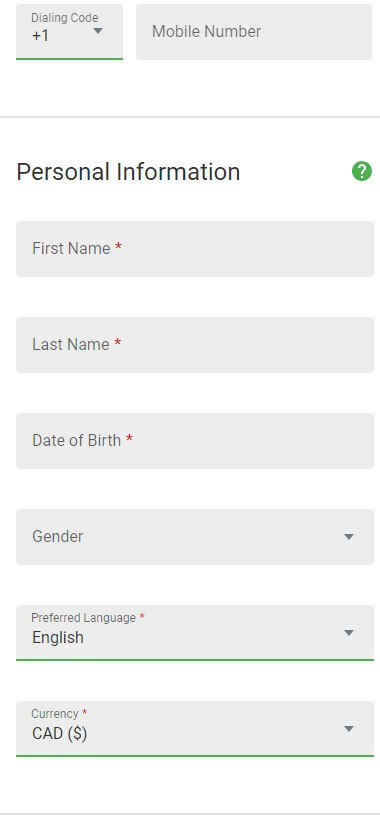The image size is (380, 840).
Task: Expand the Gender dropdown
Action: coord(195,537)
